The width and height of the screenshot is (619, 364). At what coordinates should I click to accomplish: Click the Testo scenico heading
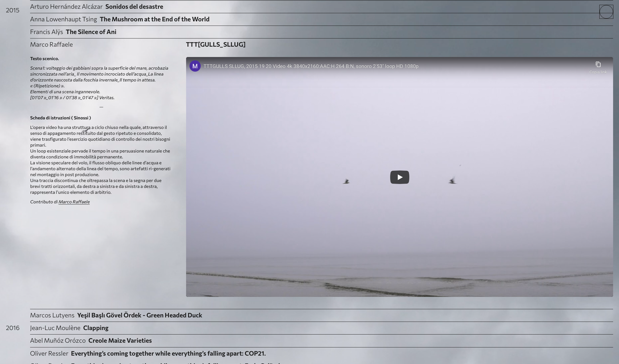coord(44,59)
